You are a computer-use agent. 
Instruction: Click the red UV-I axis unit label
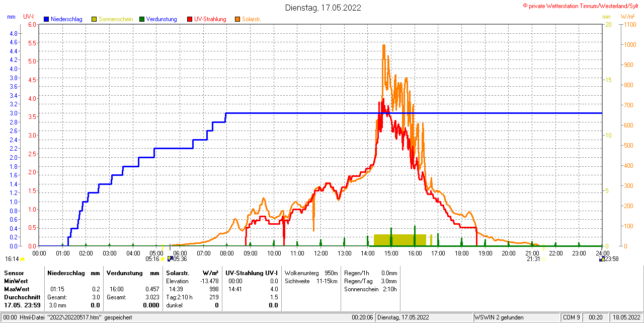[28, 17]
